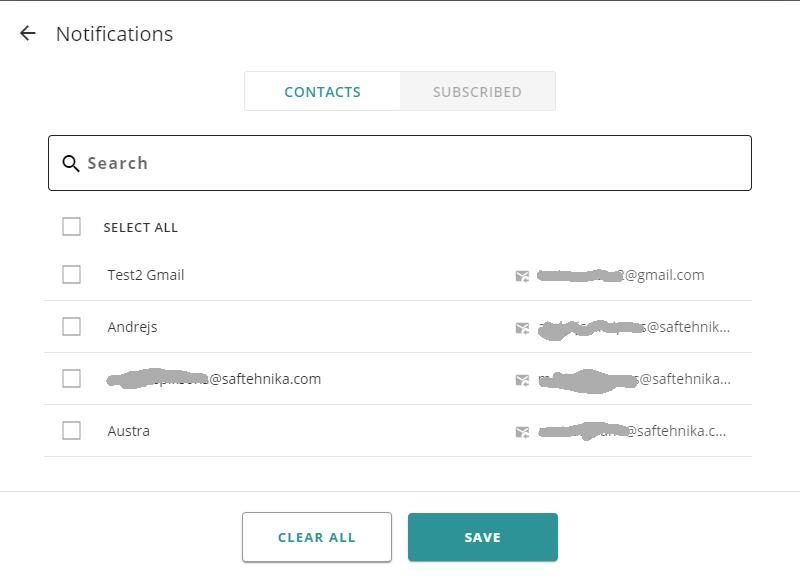Enable the Austra contact checkbox
The height and width of the screenshot is (581, 800).
coord(71,431)
